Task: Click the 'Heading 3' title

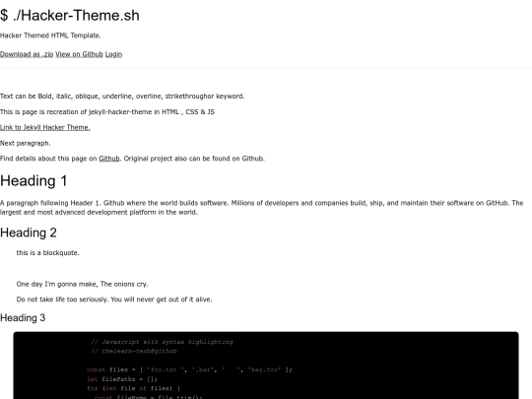Action: 23,318
